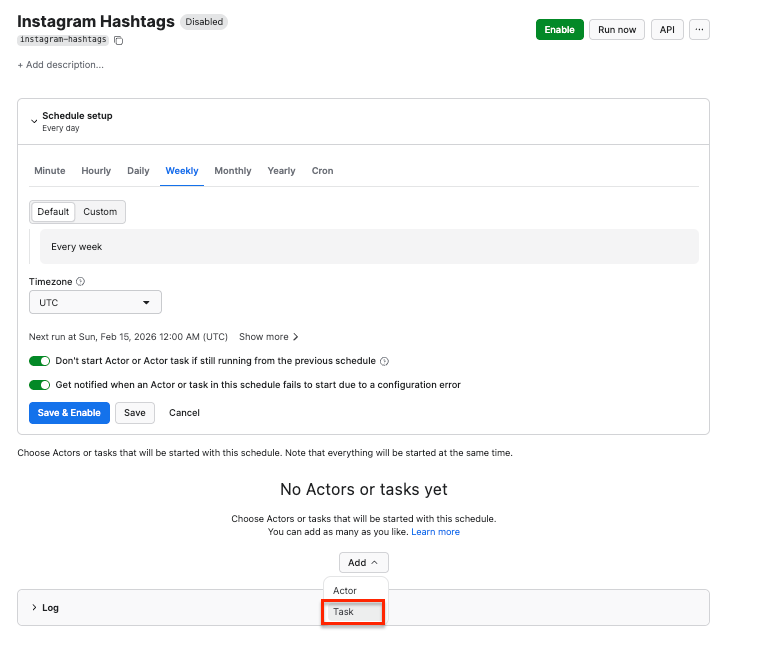The height and width of the screenshot is (654, 762).
Task: Click info icon beside previous schedule option
Action: point(384,361)
